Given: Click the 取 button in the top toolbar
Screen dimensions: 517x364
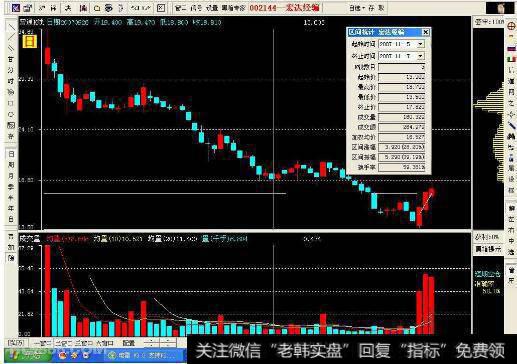Looking at the screenshot, I should [x=381, y=8].
